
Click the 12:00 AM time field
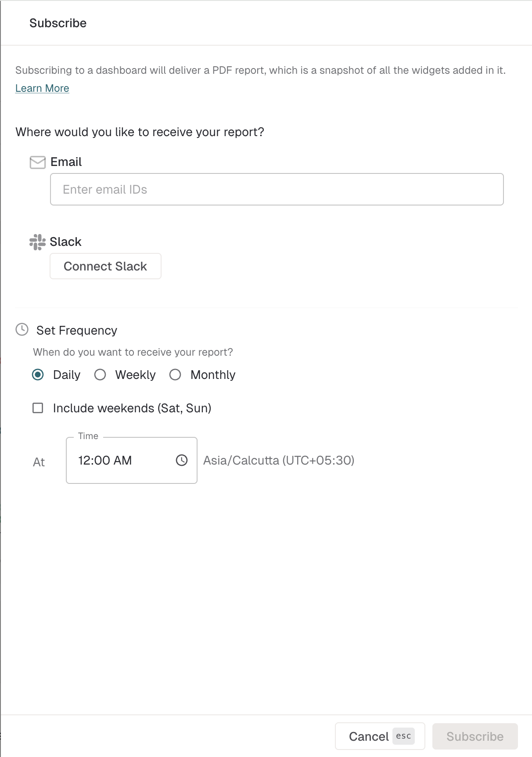132,460
